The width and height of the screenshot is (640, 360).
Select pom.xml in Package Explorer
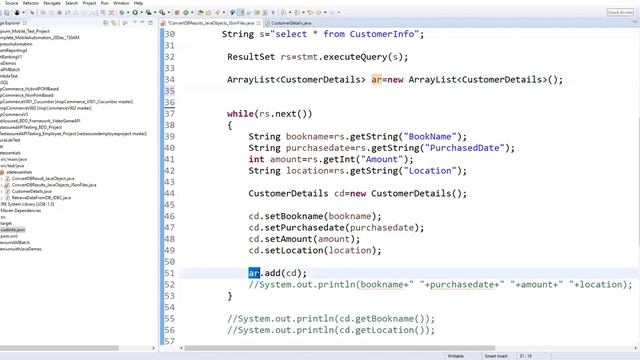tap(9, 236)
